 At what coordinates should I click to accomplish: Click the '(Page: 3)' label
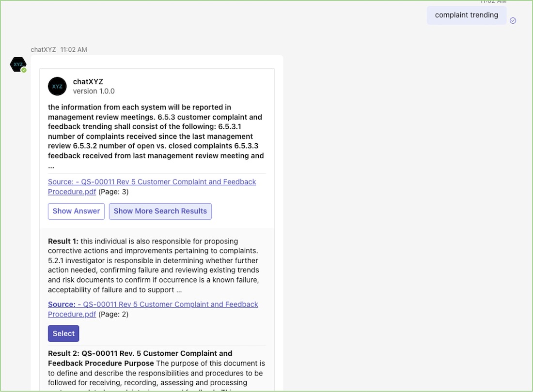click(x=113, y=192)
